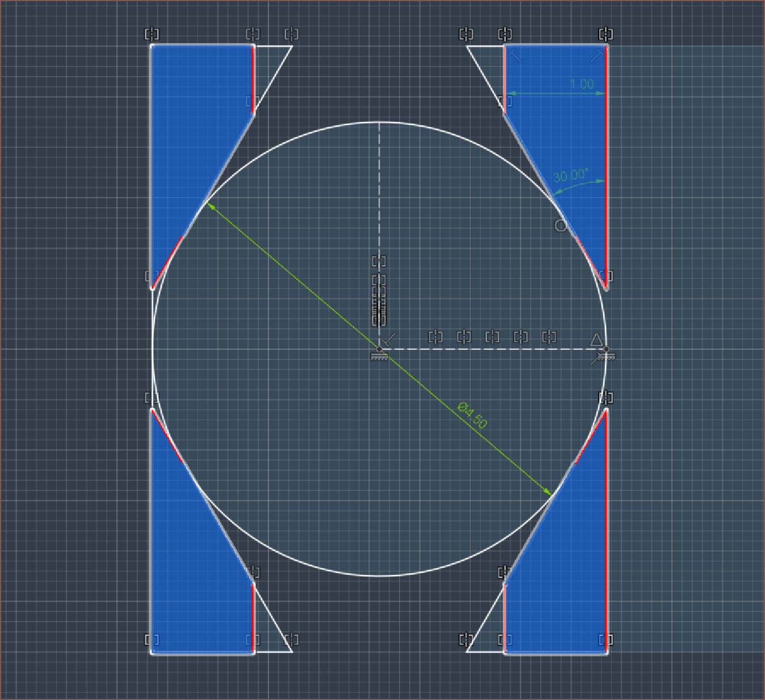Image resolution: width=765 pixels, height=700 pixels.
Task: Click the symmetry icon at the lower-left profile's outer bottom corner
Action: [x=152, y=640]
